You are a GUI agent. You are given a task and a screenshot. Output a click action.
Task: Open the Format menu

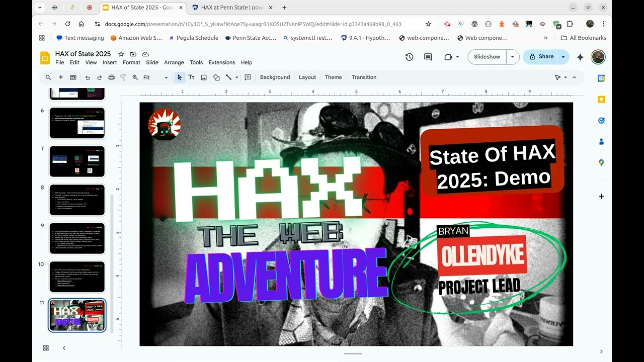[131, 62]
